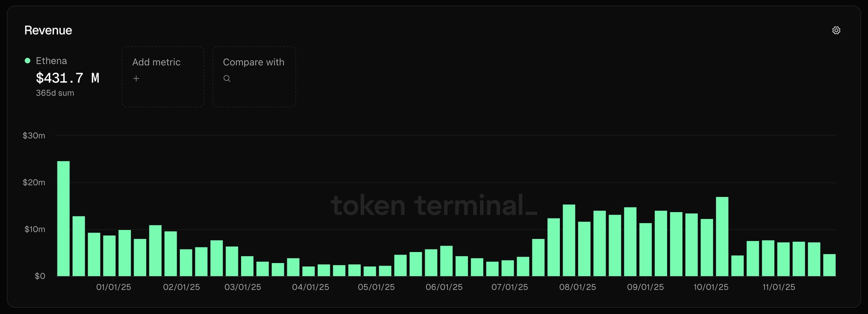Click the search icon under Compare with
Image resolution: width=868 pixels, height=314 pixels.
tap(227, 78)
